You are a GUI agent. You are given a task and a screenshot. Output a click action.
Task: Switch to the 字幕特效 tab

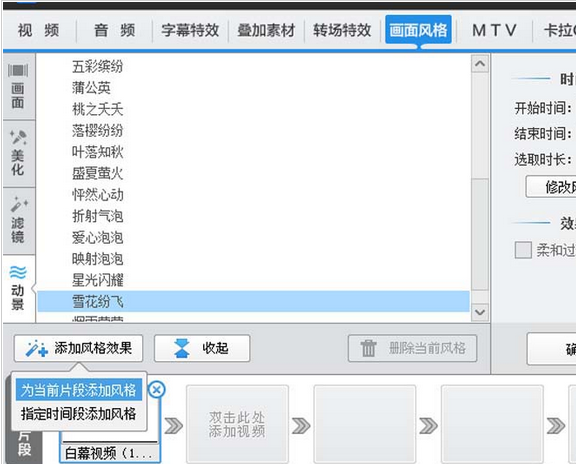[x=190, y=30]
